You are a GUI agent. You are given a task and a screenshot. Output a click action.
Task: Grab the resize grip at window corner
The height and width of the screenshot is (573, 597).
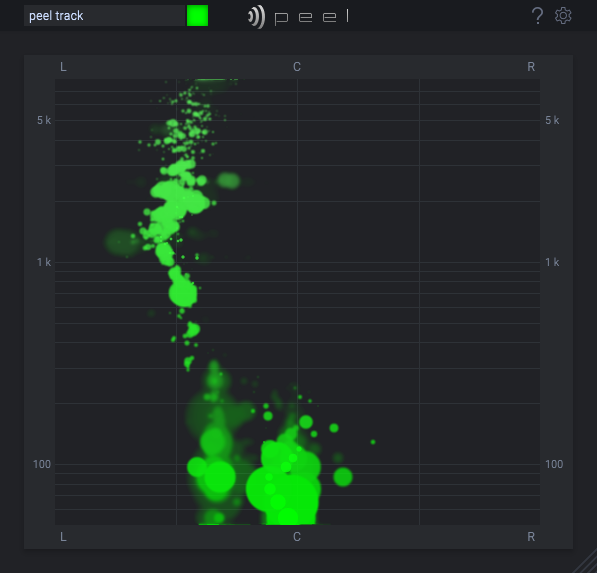point(585,562)
